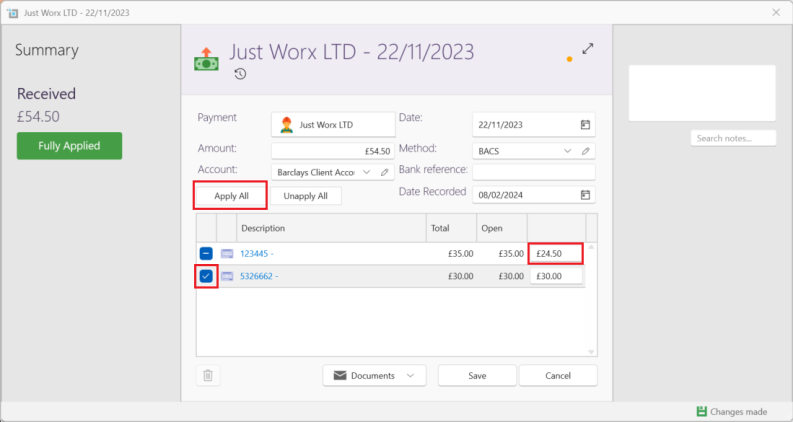Open invoice link 123445
This screenshot has width=793, height=422.
point(256,254)
